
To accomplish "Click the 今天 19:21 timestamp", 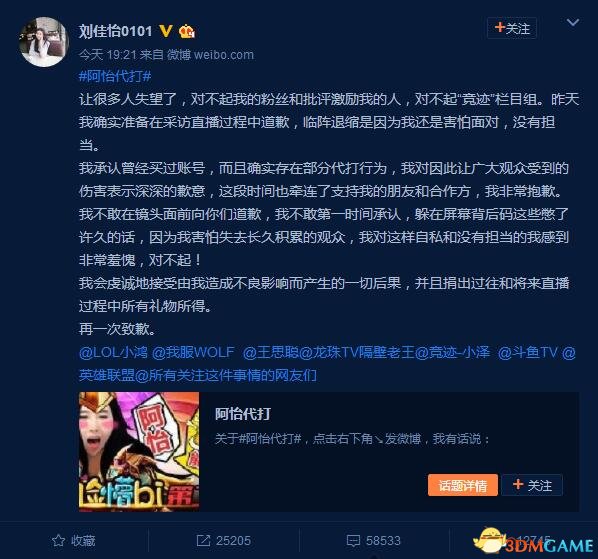I will pos(108,55).
